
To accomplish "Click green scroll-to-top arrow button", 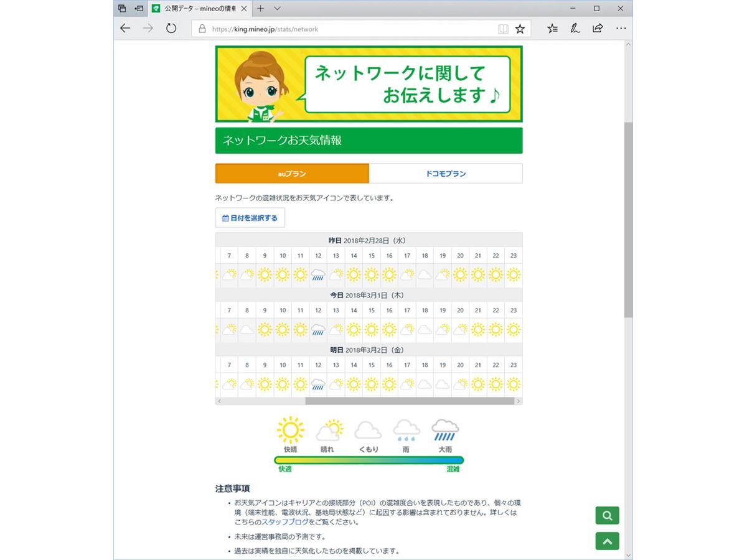I will click(607, 541).
